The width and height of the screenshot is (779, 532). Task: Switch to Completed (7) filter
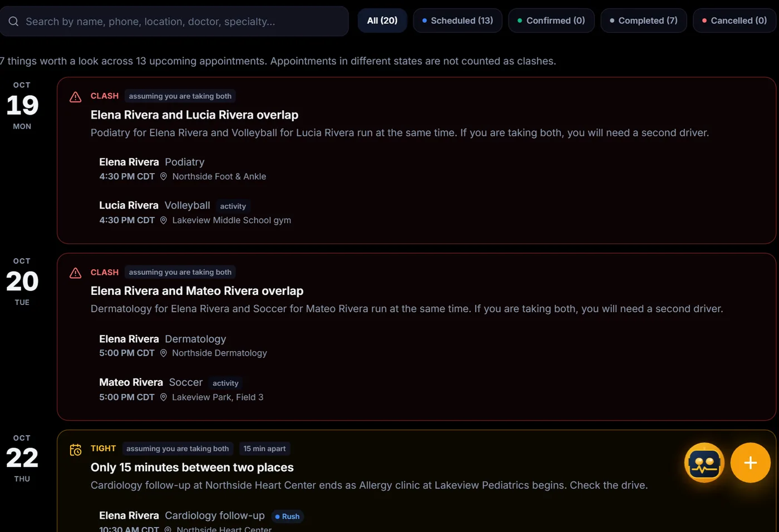(644, 21)
